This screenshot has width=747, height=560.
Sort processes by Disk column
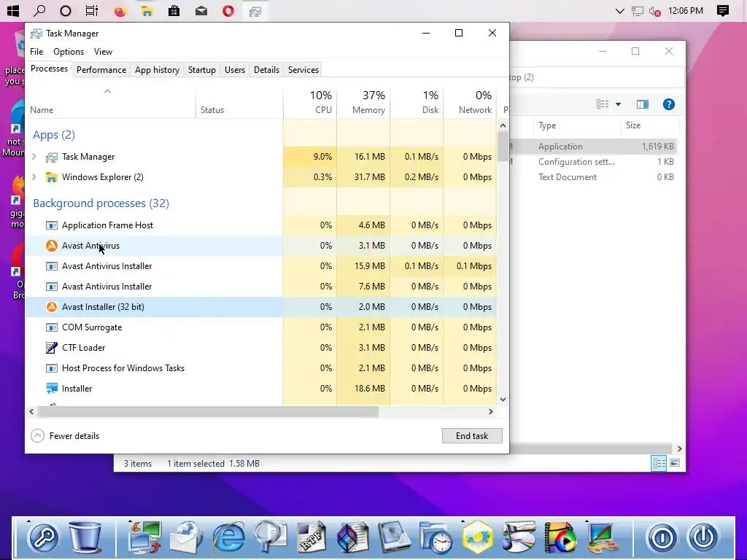417,102
